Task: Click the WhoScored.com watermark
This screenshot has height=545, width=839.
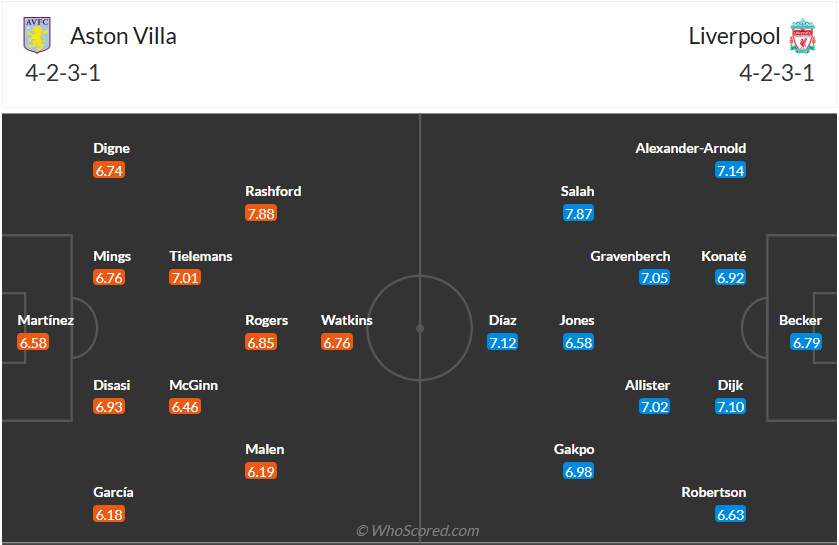Action: [x=418, y=531]
